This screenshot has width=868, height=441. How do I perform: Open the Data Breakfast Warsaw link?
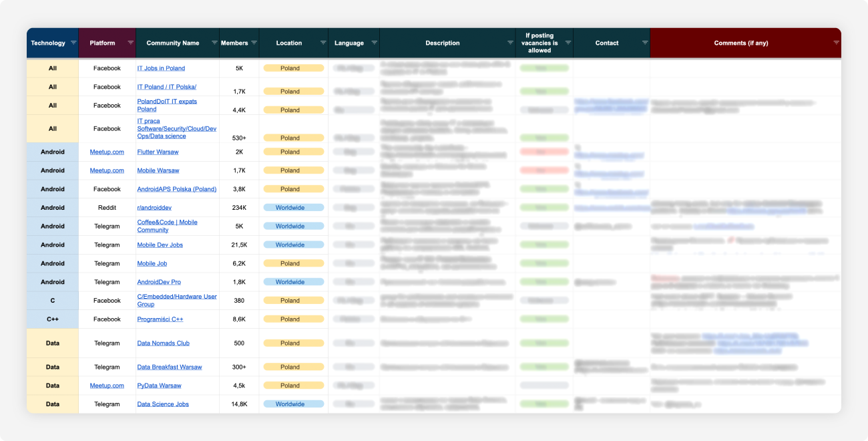[x=170, y=367]
